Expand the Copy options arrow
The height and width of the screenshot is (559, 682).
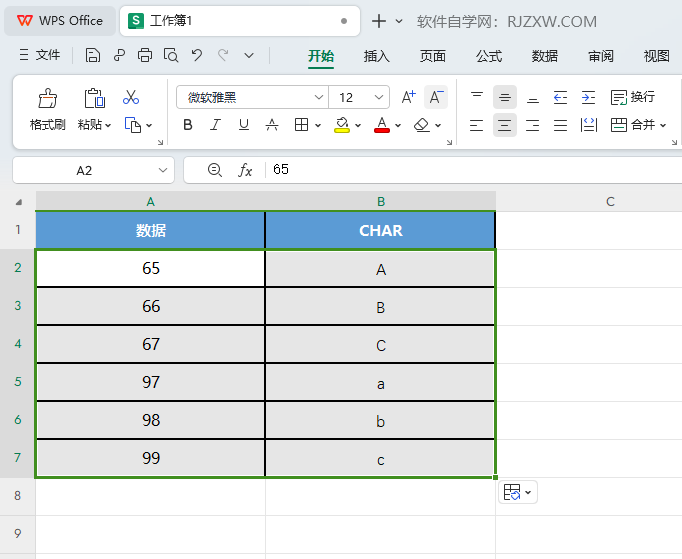coord(149,126)
